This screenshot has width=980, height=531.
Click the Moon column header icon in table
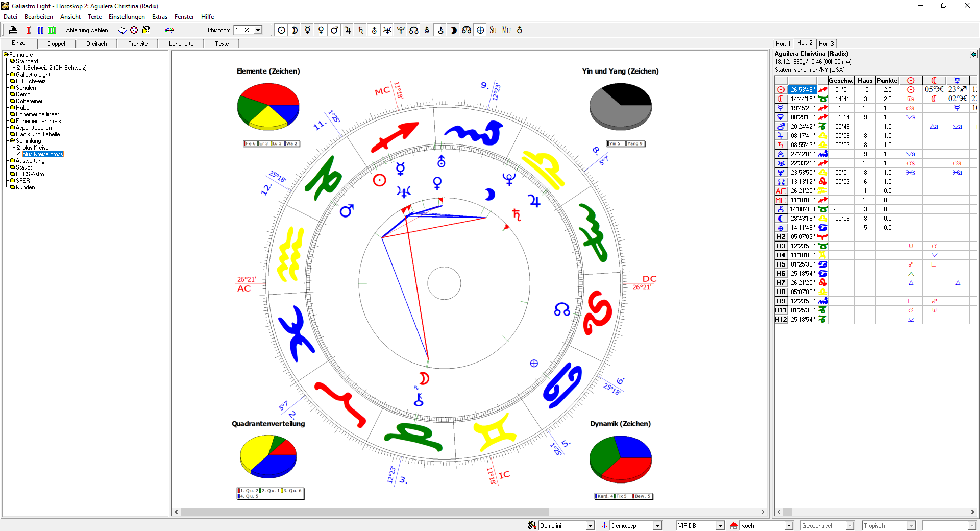pos(934,81)
